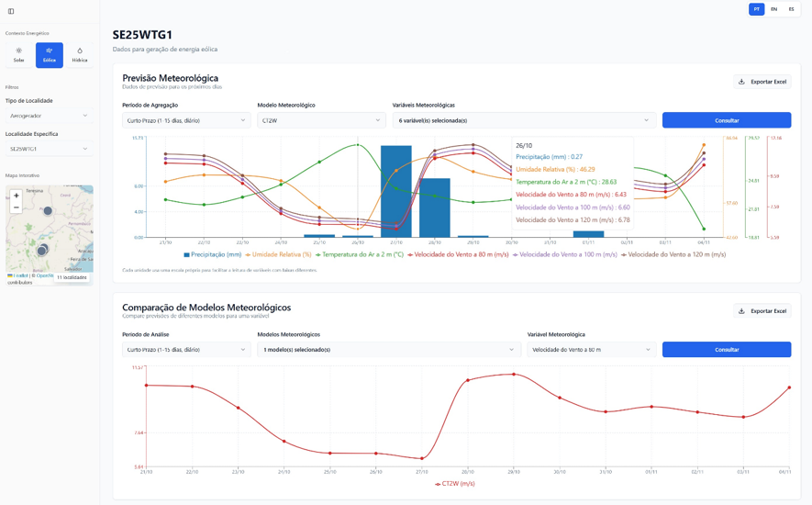Export the Previsão Meteorológica data to Excel
Viewport: 812px width, 505px height.
click(x=762, y=82)
